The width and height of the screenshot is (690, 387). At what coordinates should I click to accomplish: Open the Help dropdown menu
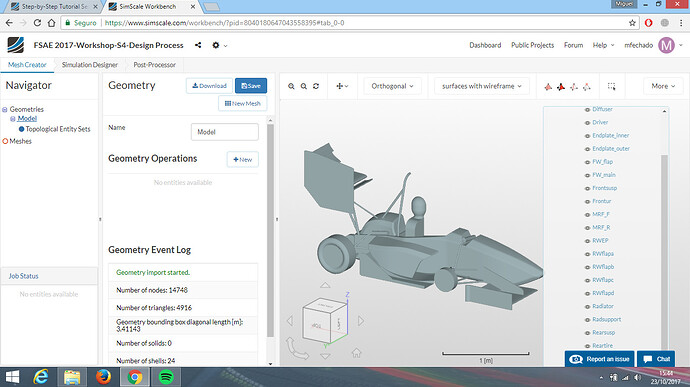tap(603, 45)
